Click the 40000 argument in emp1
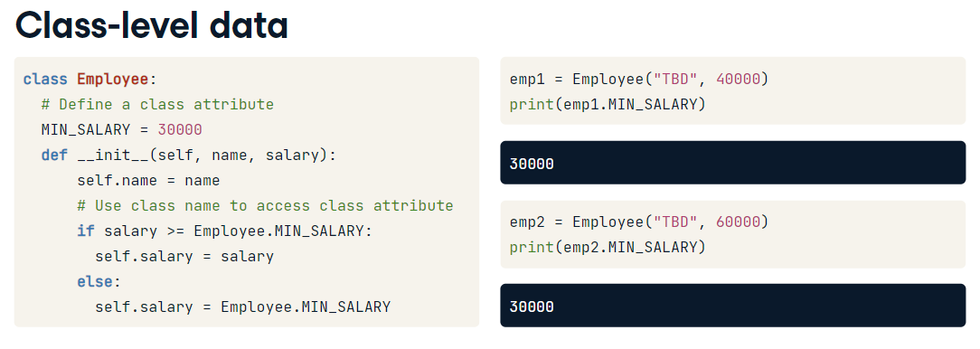 (738, 80)
